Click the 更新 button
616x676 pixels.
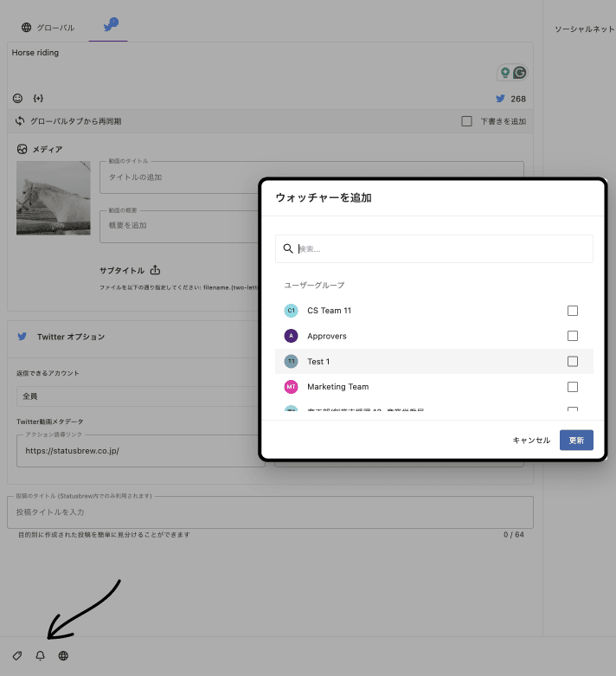(x=576, y=441)
